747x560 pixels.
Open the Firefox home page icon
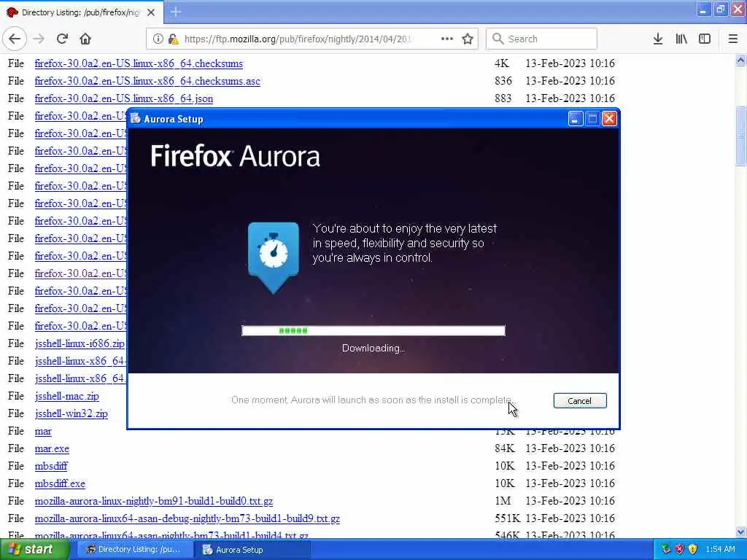pos(85,39)
